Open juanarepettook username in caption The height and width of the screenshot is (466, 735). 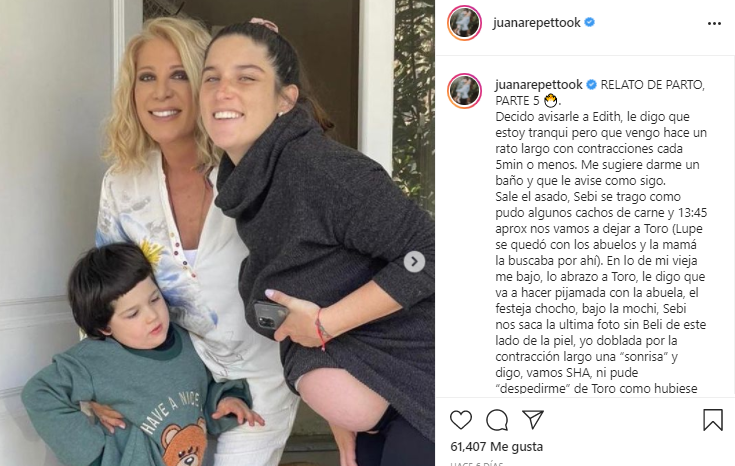[539, 85]
